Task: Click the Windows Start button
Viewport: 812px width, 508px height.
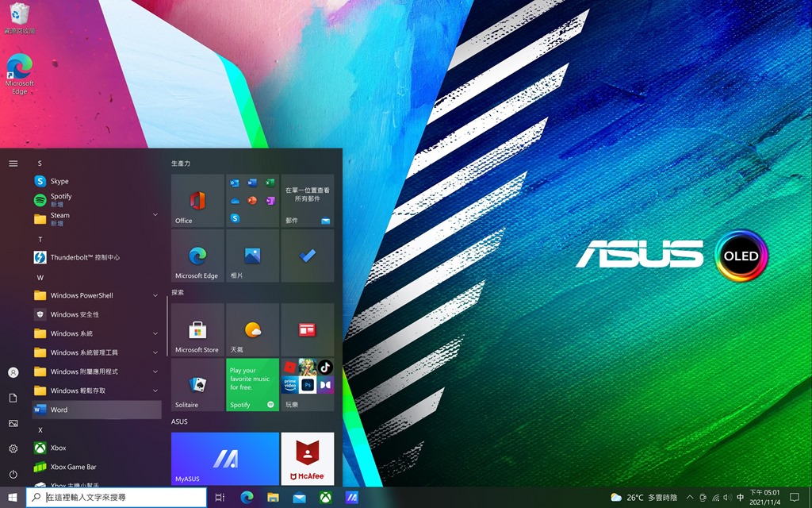Action: [x=13, y=497]
